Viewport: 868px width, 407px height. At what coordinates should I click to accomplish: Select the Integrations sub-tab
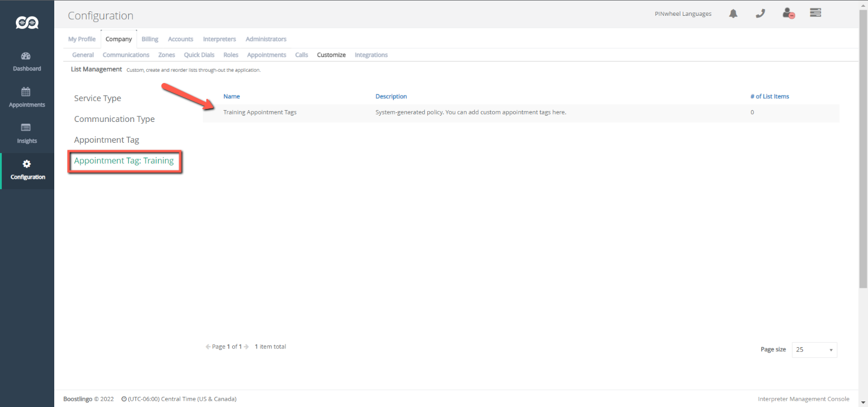(371, 55)
